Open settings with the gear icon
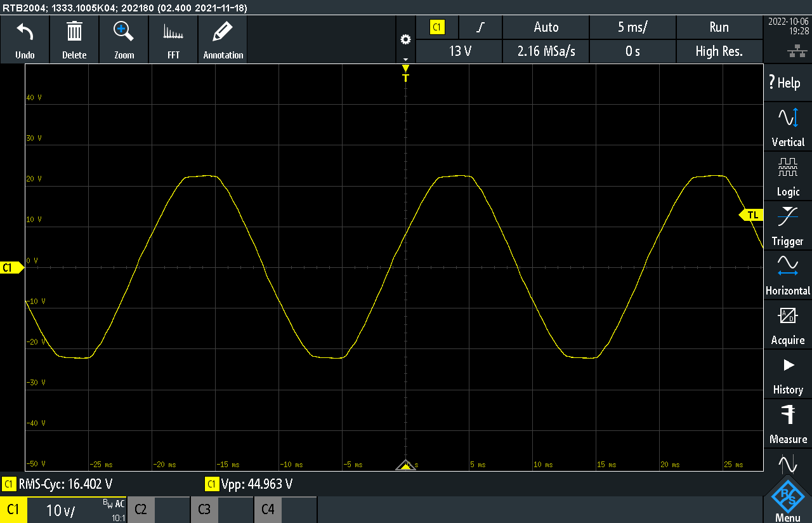Image resolution: width=812 pixels, height=523 pixels. (x=405, y=39)
